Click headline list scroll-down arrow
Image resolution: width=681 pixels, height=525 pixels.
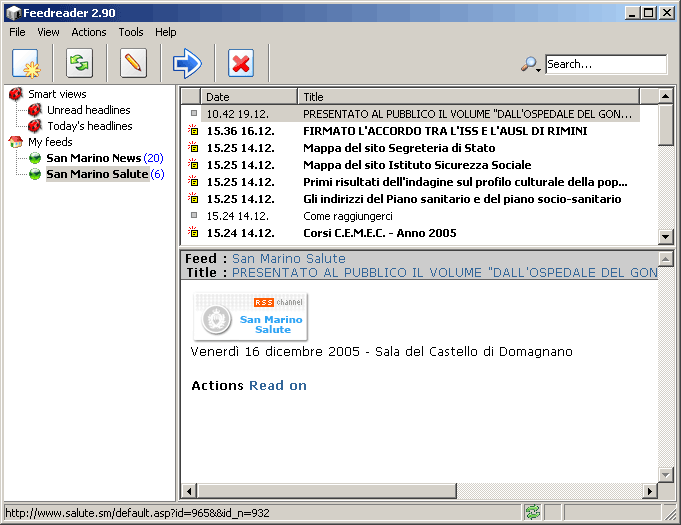coord(665,237)
